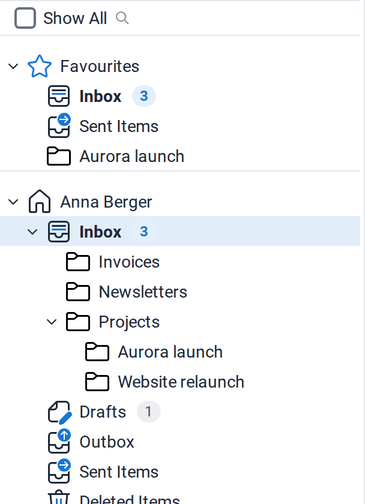Screen dimensions: 365x504
Task: Click the Projects folder icon
Action: (78, 322)
